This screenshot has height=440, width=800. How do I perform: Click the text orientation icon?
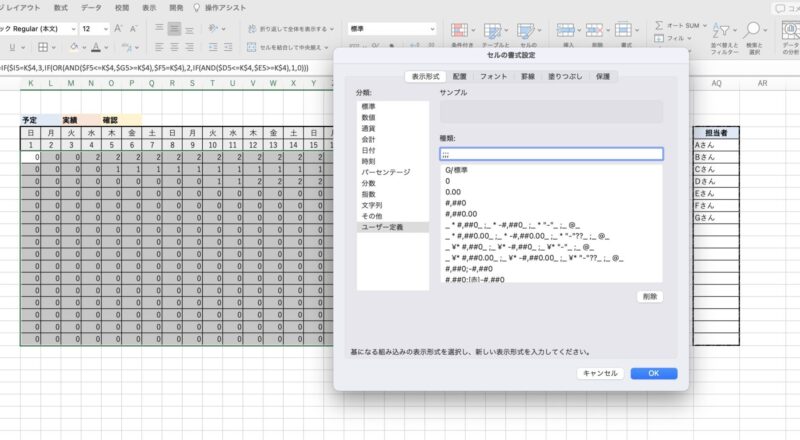tap(213, 29)
